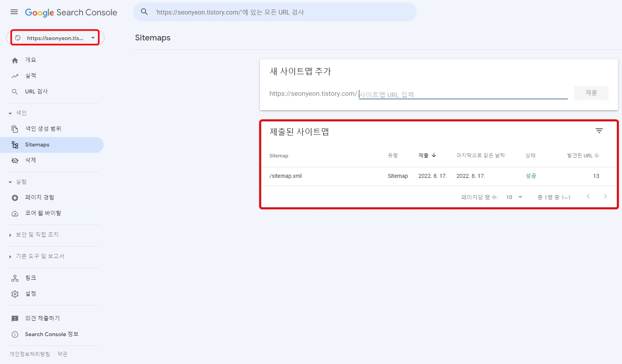
Task: Click the 성공 status cell
Action: pyautogui.click(x=531, y=176)
